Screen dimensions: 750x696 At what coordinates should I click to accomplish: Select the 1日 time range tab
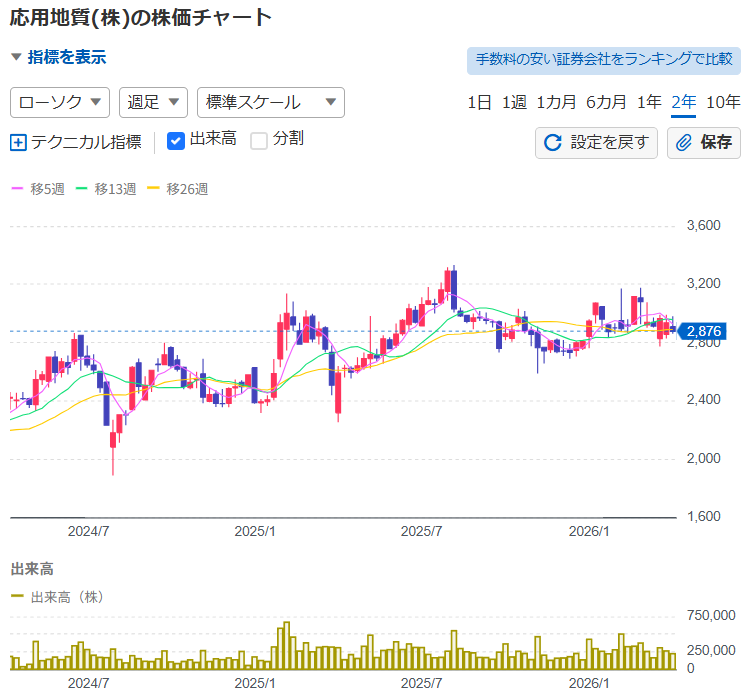pos(479,102)
